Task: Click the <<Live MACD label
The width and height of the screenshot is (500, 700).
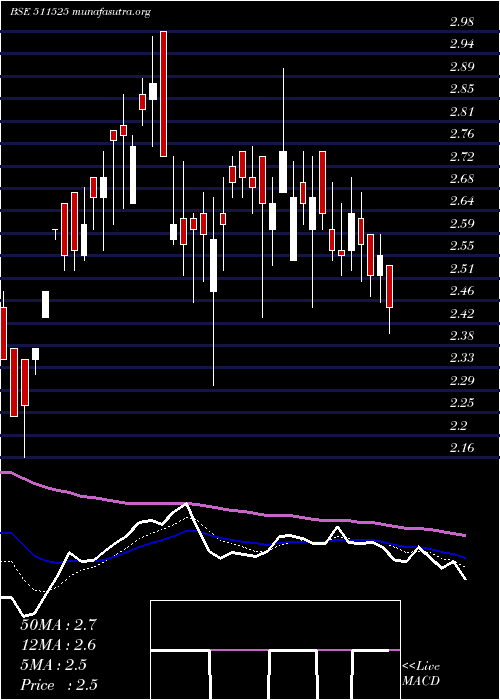Action: pyautogui.click(x=421, y=674)
